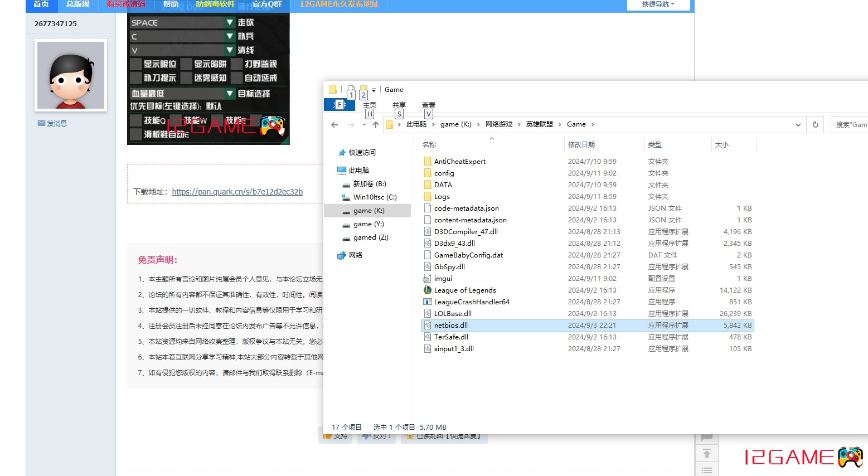Open 首页 in forum navigation
The width and height of the screenshot is (868, 476).
[41, 4]
